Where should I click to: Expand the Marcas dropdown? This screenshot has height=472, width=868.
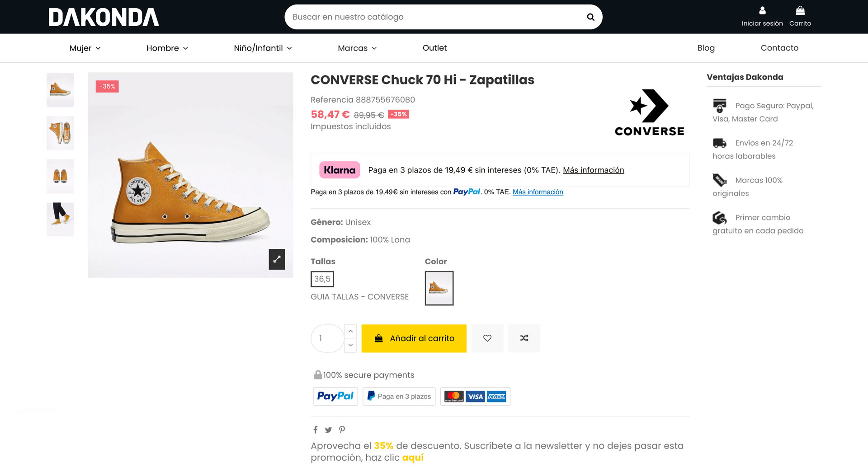click(357, 48)
